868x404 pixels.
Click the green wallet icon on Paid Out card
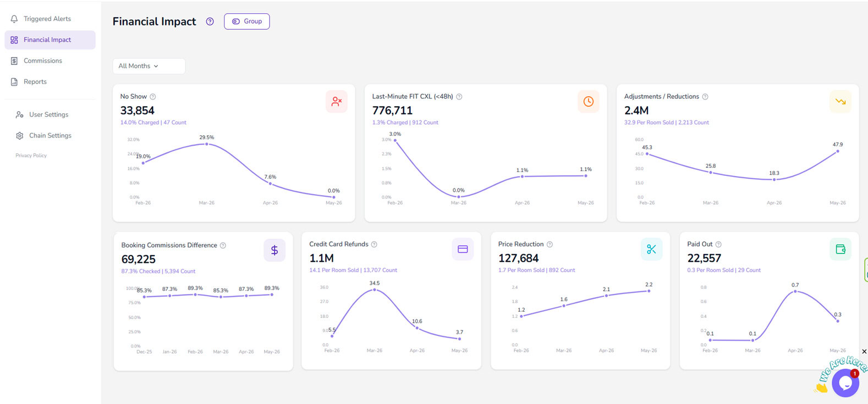click(x=840, y=249)
